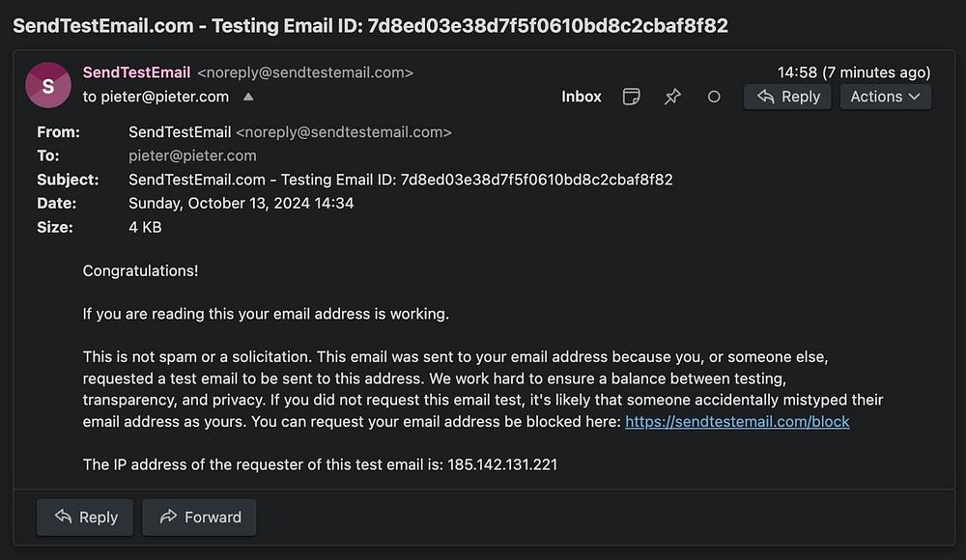Screen dimensions: 966x560
Task: Click the pink SendTestEmail sender name
Action: (x=135, y=72)
